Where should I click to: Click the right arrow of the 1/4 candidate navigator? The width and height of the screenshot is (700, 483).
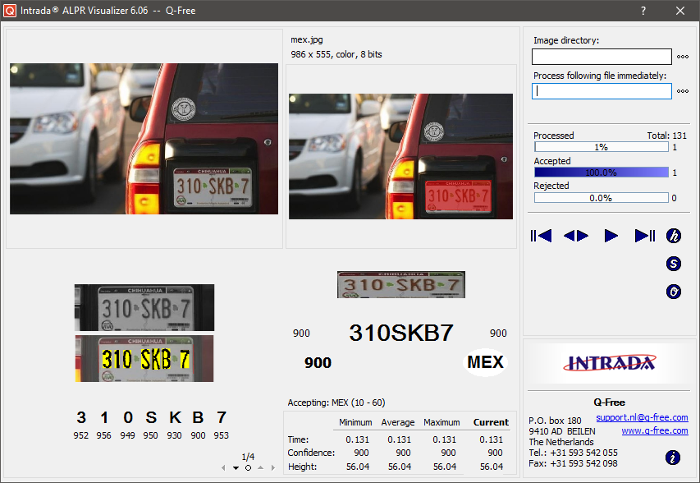(273, 468)
